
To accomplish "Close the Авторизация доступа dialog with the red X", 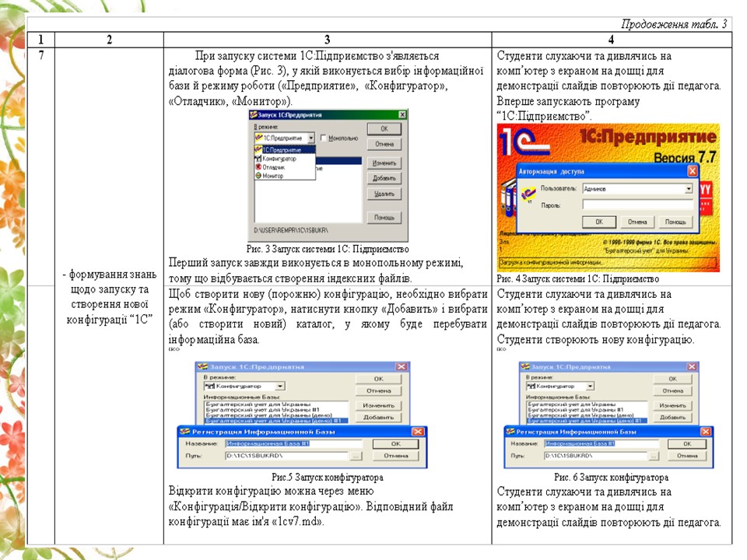I will [692, 170].
